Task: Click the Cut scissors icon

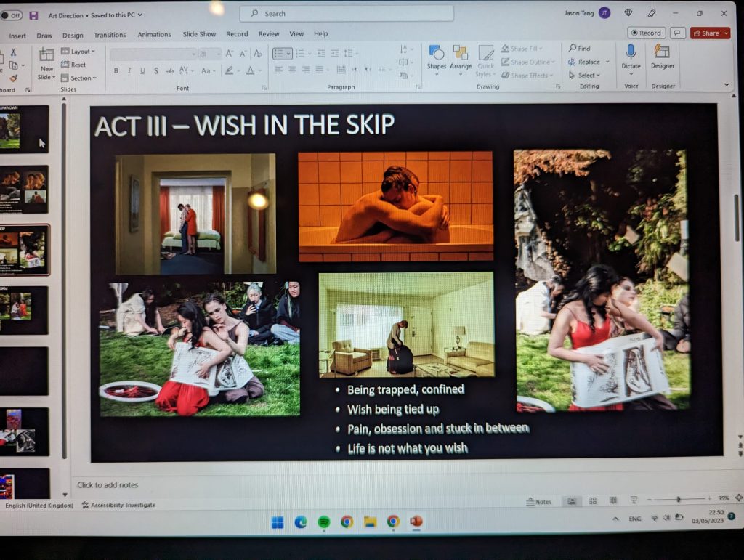Action: 13,52
